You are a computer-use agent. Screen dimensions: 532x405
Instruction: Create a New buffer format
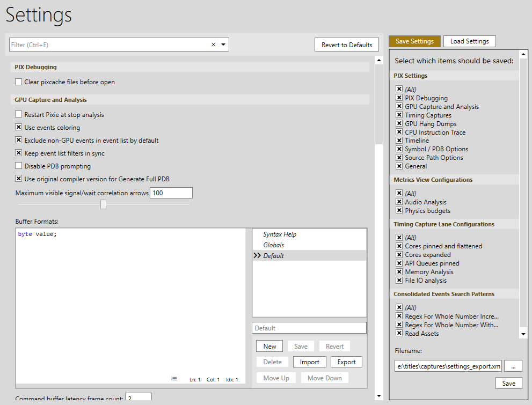269,347
